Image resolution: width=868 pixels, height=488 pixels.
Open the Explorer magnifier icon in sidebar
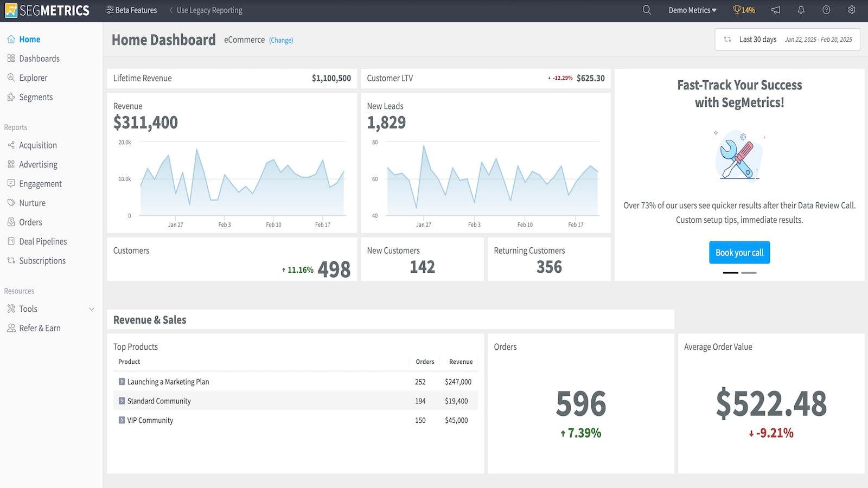coord(11,78)
